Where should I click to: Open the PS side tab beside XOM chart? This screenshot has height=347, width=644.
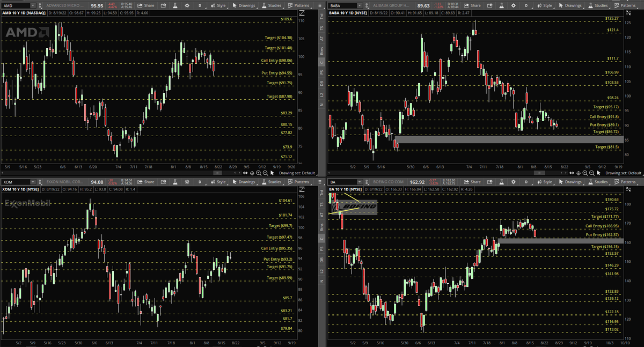coord(321,249)
